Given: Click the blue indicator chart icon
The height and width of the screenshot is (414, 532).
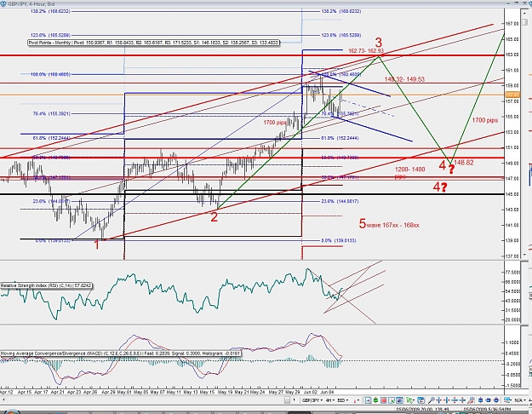Looking at the screenshot, I should (399, 400).
